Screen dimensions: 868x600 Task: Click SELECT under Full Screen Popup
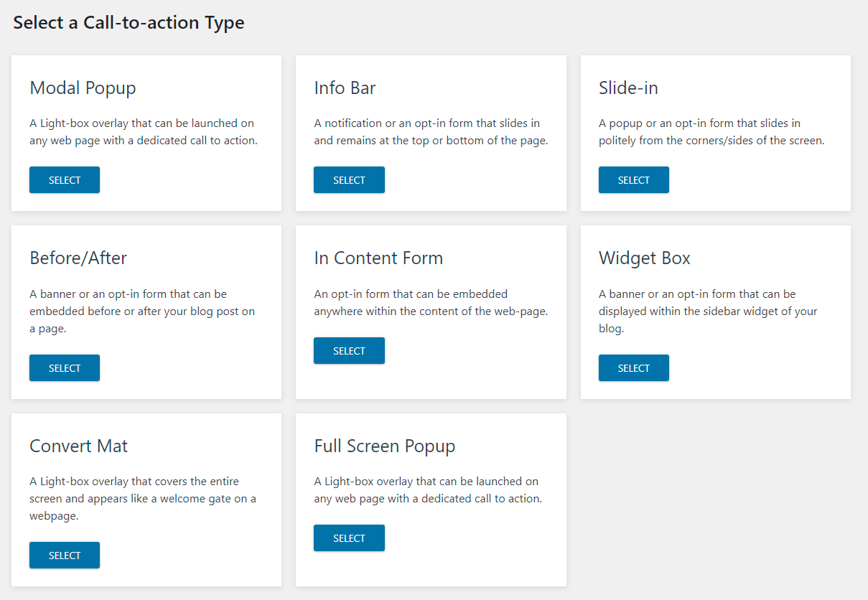(x=349, y=538)
